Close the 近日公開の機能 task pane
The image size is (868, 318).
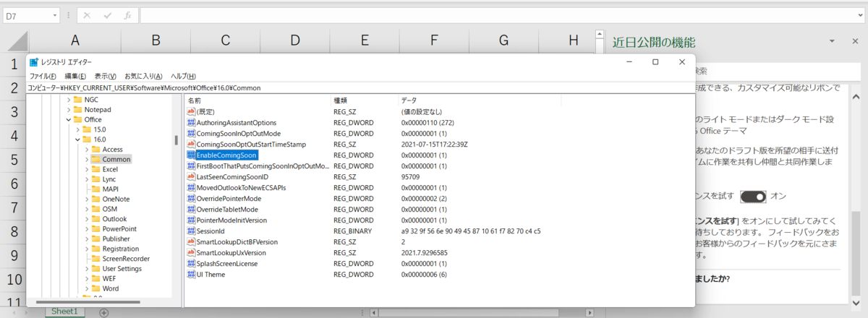pos(855,42)
